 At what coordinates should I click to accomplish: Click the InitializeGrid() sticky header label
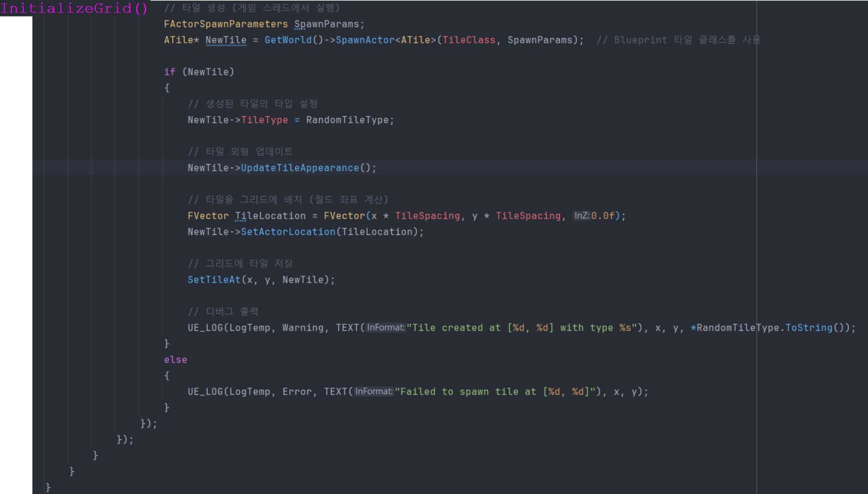[74, 8]
